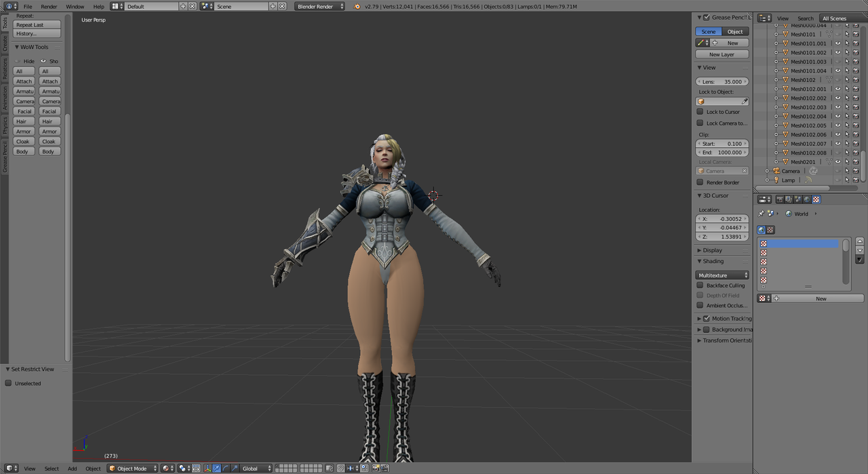This screenshot has width=868, height=474.
Task: Open the Global transform orientation dropdown
Action: coord(256,469)
